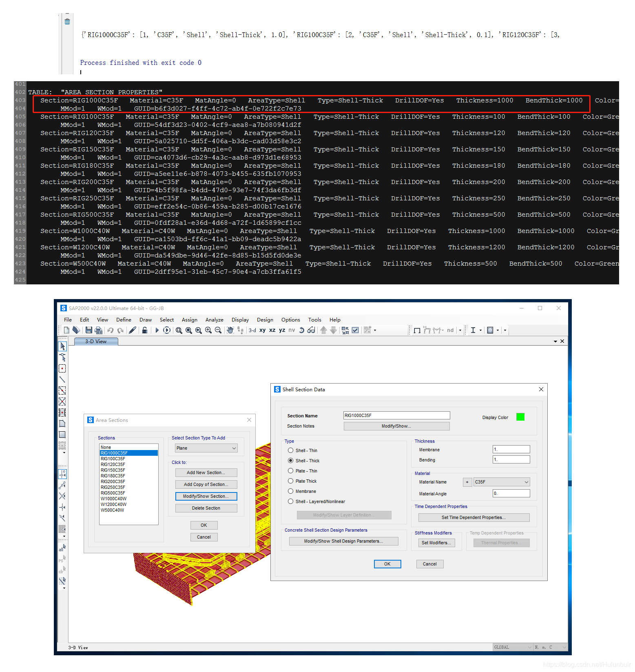Click Add New Section button

coord(206,472)
